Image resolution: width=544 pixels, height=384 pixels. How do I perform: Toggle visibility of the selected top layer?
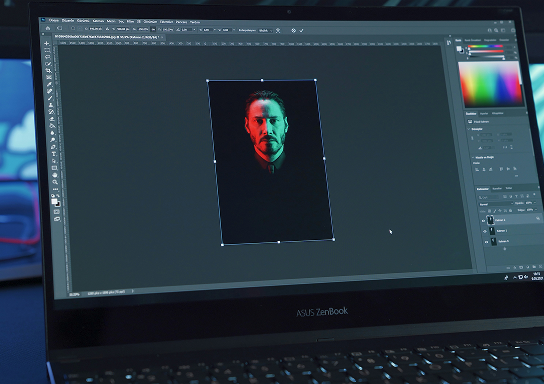coord(483,221)
